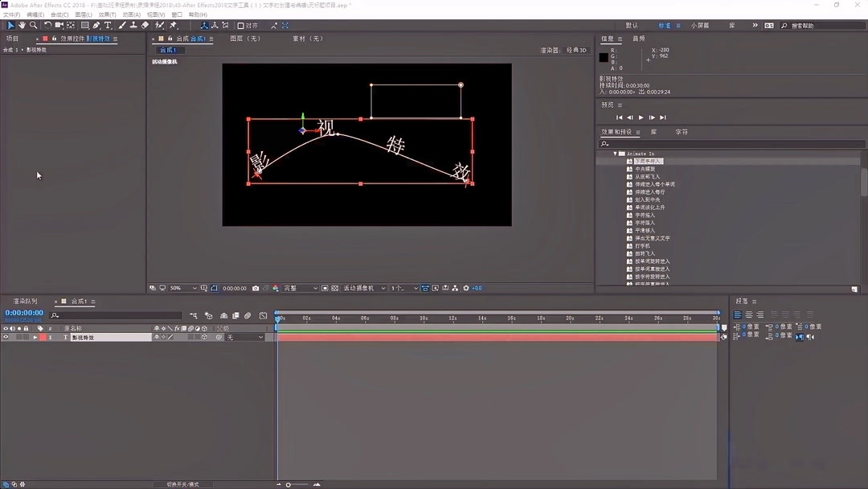The width and height of the screenshot is (868, 489).
Task: Take a snapshot with the camera icon
Action: (x=255, y=287)
